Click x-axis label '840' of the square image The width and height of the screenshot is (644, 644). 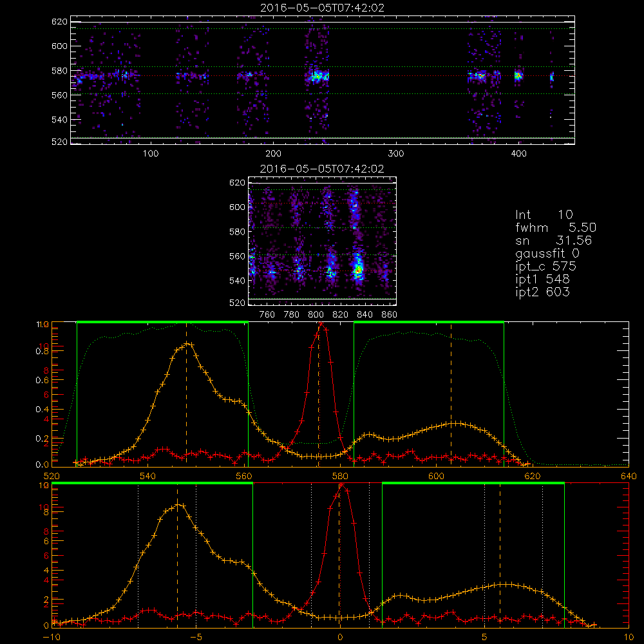click(x=365, y=315)
